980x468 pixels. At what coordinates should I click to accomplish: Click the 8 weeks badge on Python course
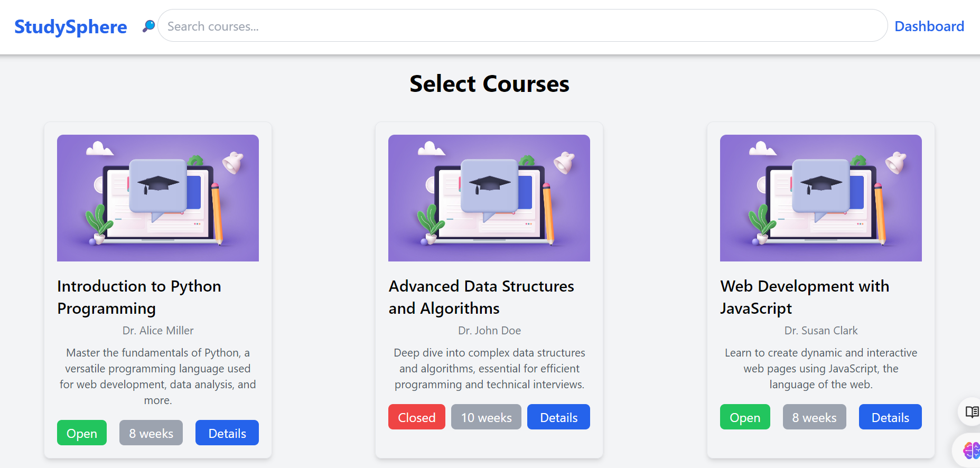[151, 433]
